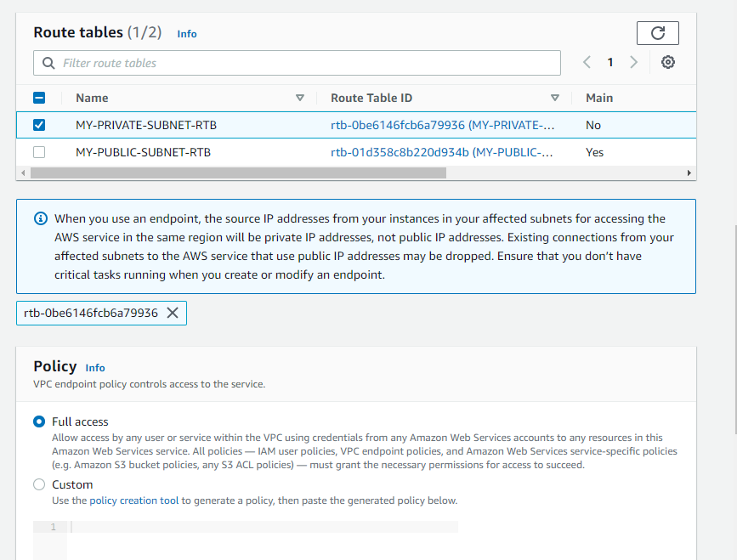This screenshot has height=560, width=737.
Task: Click the Route Table ID column header
Action: pyautogui.click(x=371, y=98)
